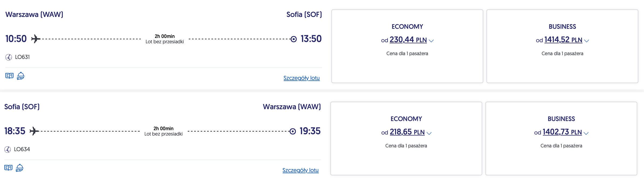Viewport: 644px width, 181px height.
Task: Open Szczegóły lotu for Sofia–Warszawa flight
Action: click(300, 170)
